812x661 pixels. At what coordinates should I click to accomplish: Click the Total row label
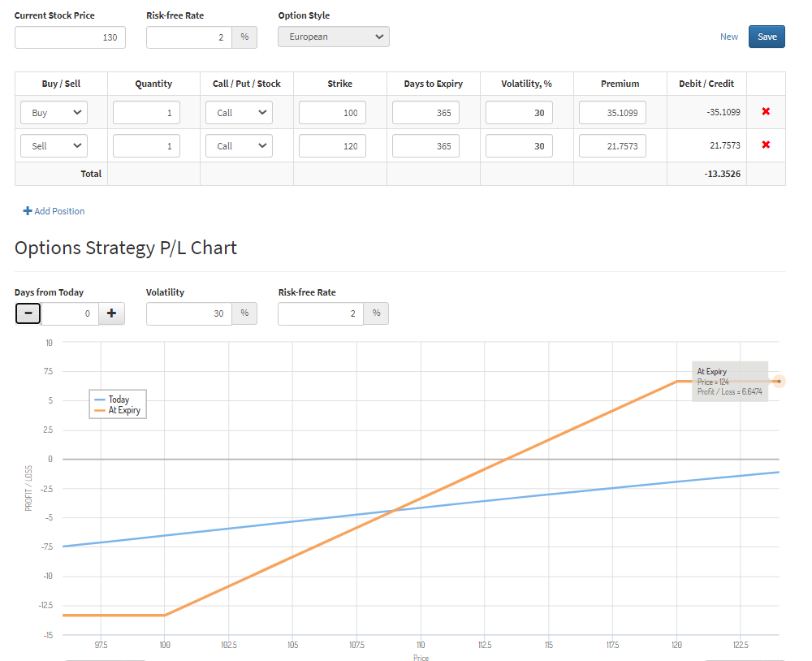(91, 174)
